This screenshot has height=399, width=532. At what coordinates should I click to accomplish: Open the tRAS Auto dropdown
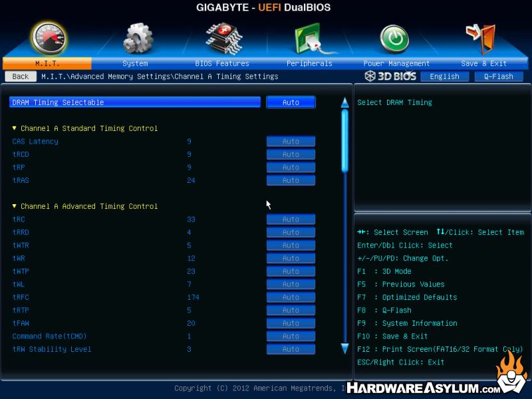pyautogui.click(x=291, y=180)
